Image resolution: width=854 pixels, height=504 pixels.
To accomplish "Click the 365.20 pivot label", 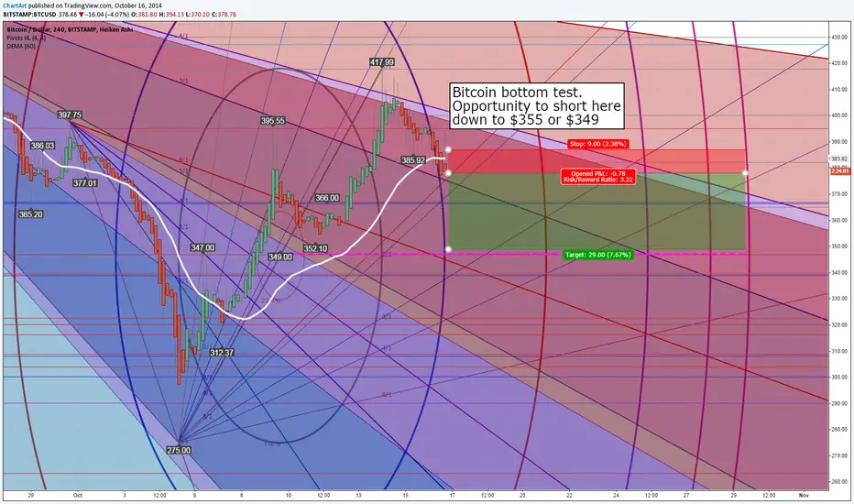I will coord(30,214).
